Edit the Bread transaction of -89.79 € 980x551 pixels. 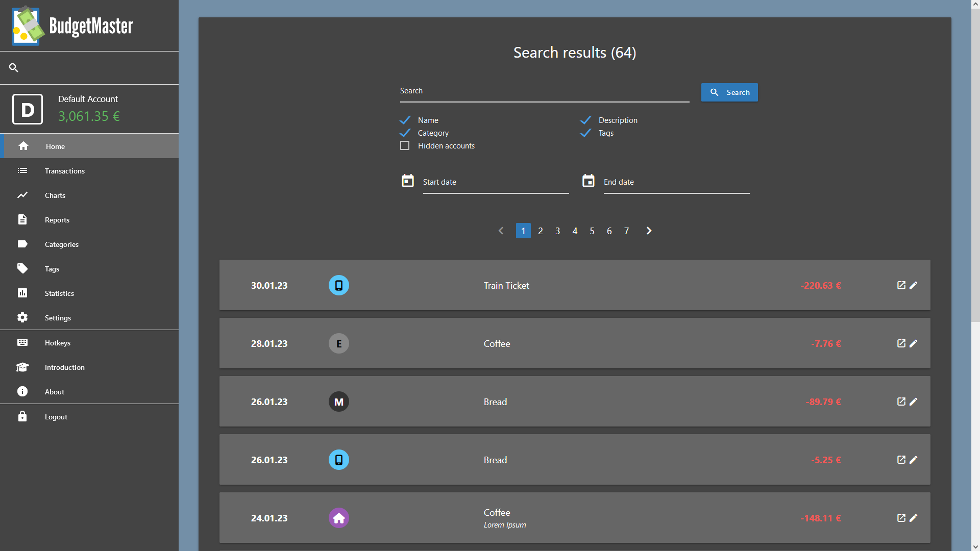coord(914,402)
